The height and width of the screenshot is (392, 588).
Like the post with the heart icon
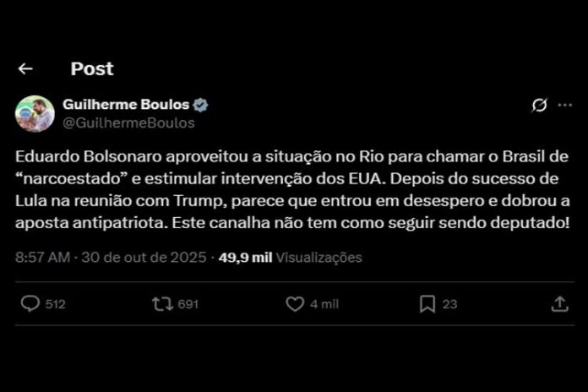(x=295, y=304)
